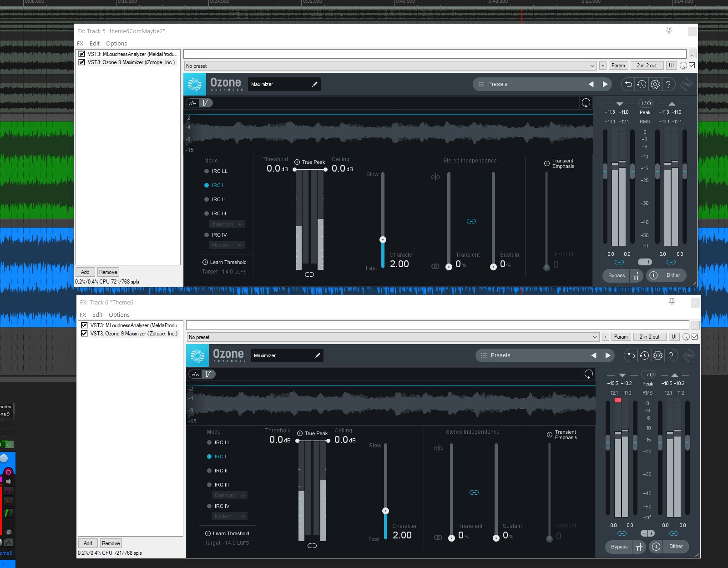Open the No preset dropdown in Track 5 window

(390, 66)
